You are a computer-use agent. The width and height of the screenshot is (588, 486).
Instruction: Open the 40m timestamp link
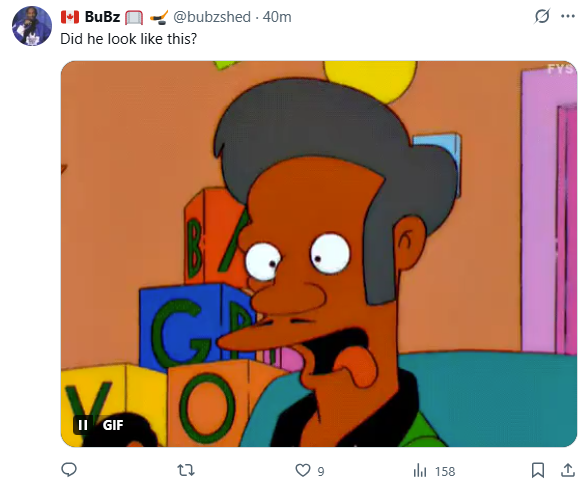tap(277, 17)
